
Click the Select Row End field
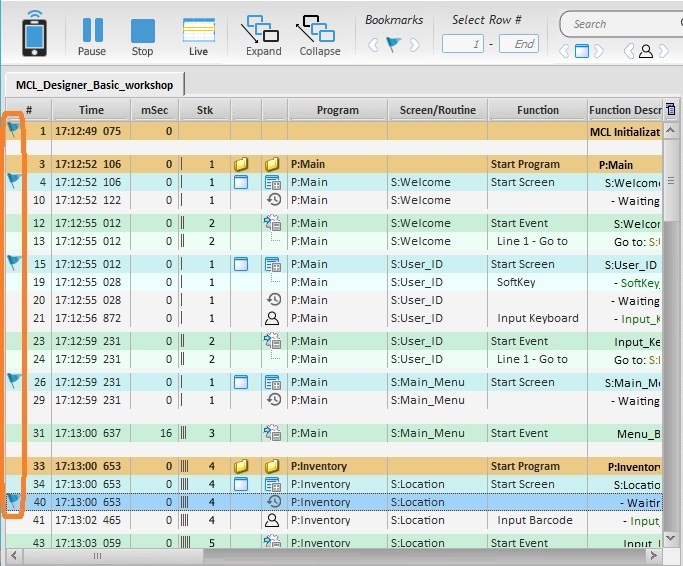coord(519,44)
